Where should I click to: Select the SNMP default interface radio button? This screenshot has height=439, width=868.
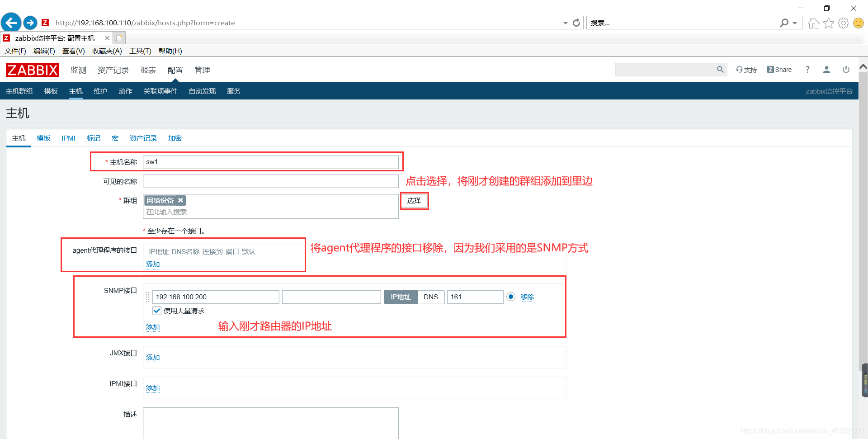pos(511,297)
